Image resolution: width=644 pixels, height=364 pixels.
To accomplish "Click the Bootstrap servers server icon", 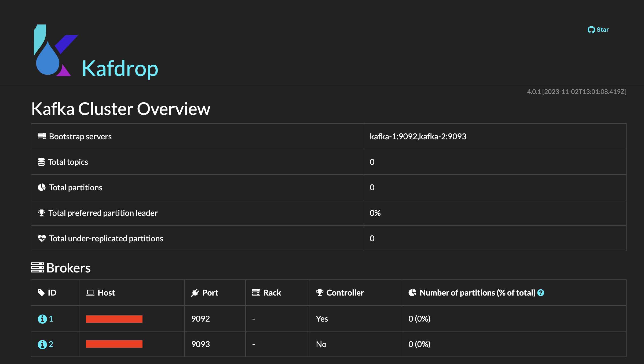I will pyautogui.click(x=42, y=136).
